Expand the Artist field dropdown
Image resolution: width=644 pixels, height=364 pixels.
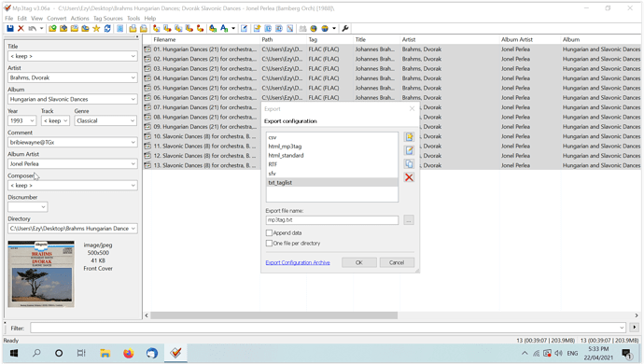click(x=133, y=77)
